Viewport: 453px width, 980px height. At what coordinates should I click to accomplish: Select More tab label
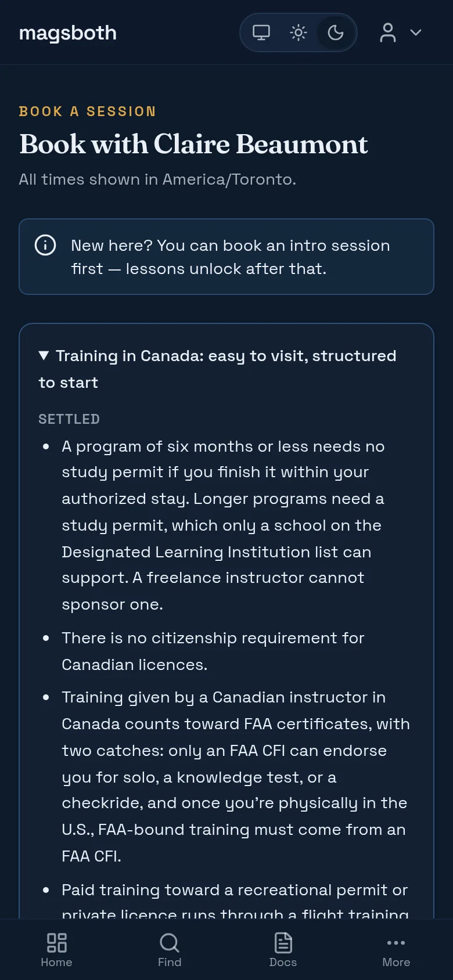click(x=396, y=962)
